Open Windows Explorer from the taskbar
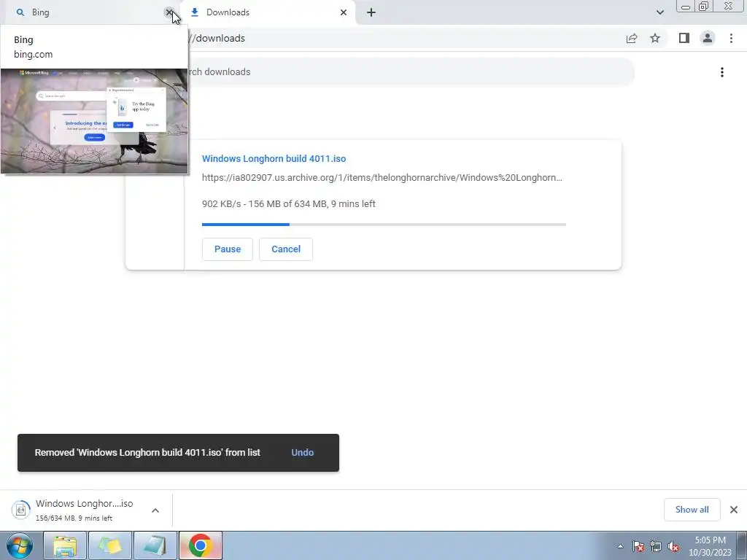 pyautogui.click(x=65, y=545)
